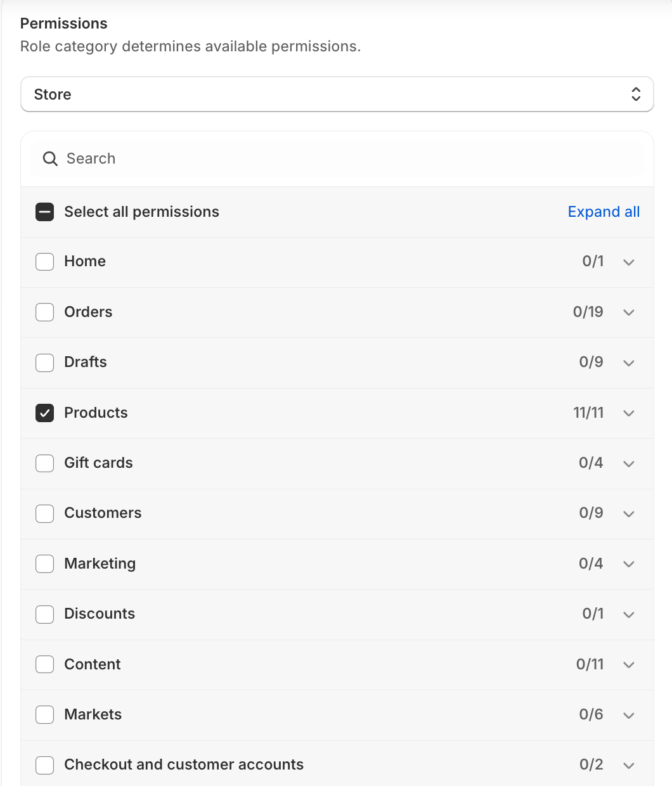Check the Discounts permissions checkbox
Screen dimensions: 672x786
click(45, 614)
